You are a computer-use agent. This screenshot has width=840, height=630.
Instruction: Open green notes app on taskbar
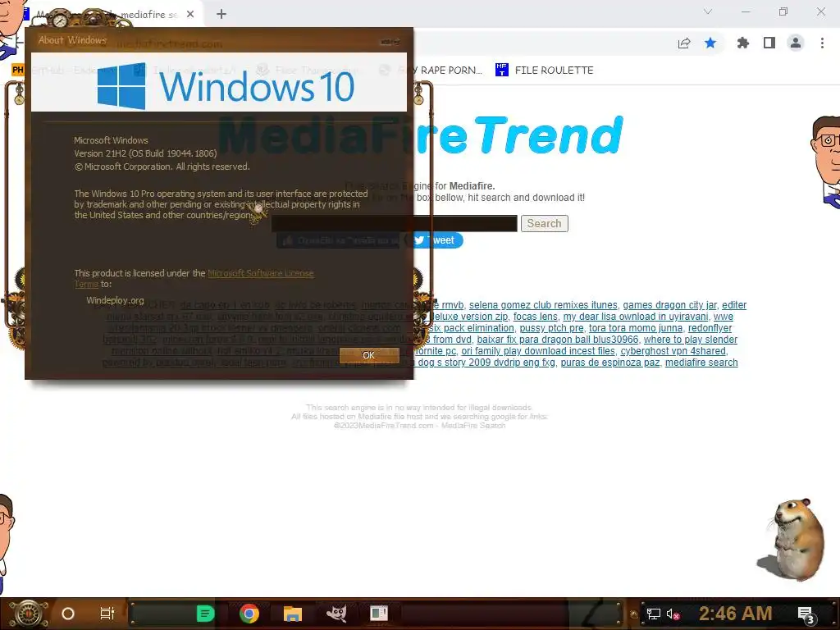pos(205,614)
